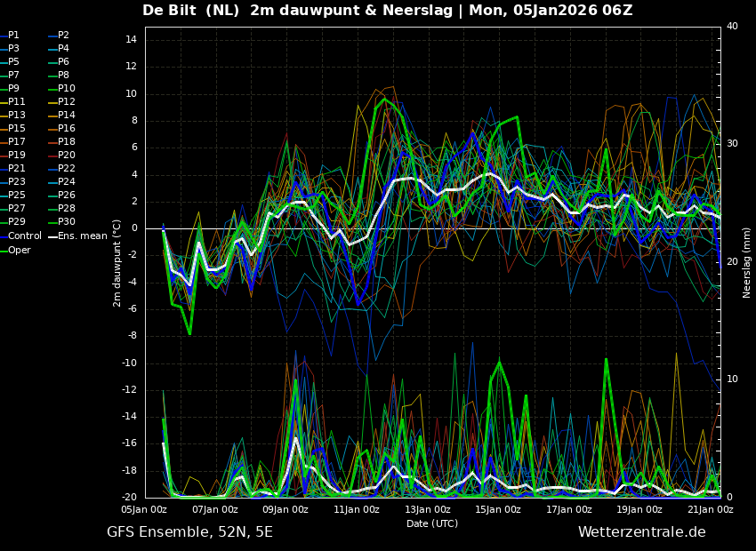Select the P28 legend entry

point(62,208)
